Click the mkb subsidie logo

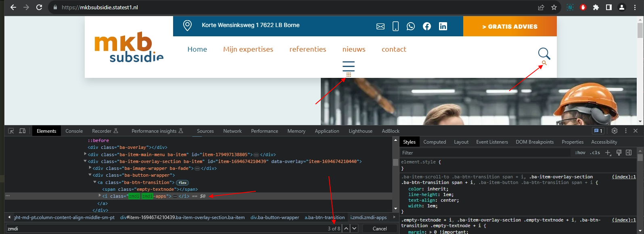tap(129, 47)
